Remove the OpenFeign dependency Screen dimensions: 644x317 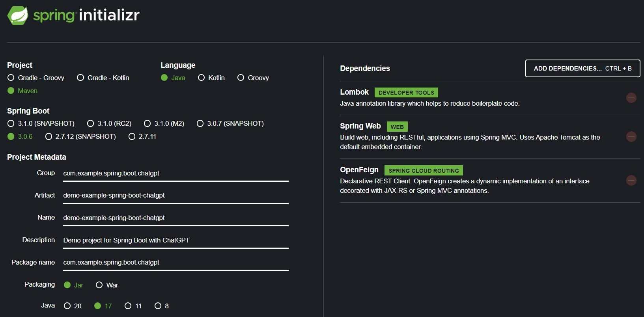pos(631,180)
